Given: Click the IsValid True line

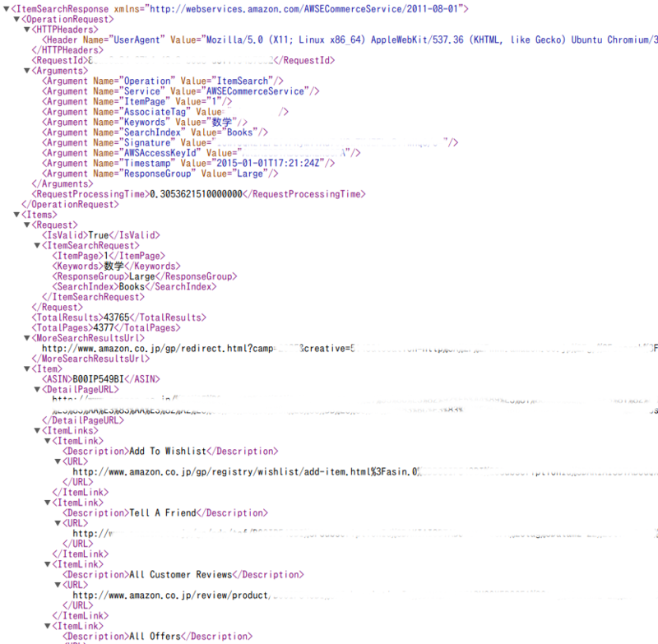Looking at the screenshot, I should point(101,235).
